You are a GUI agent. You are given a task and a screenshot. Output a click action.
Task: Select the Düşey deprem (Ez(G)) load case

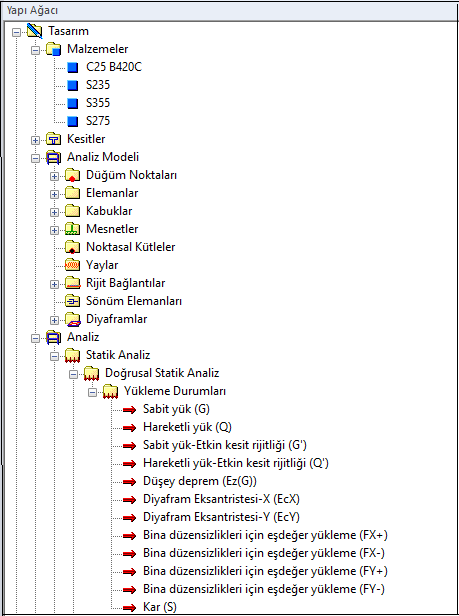(200, 481)
